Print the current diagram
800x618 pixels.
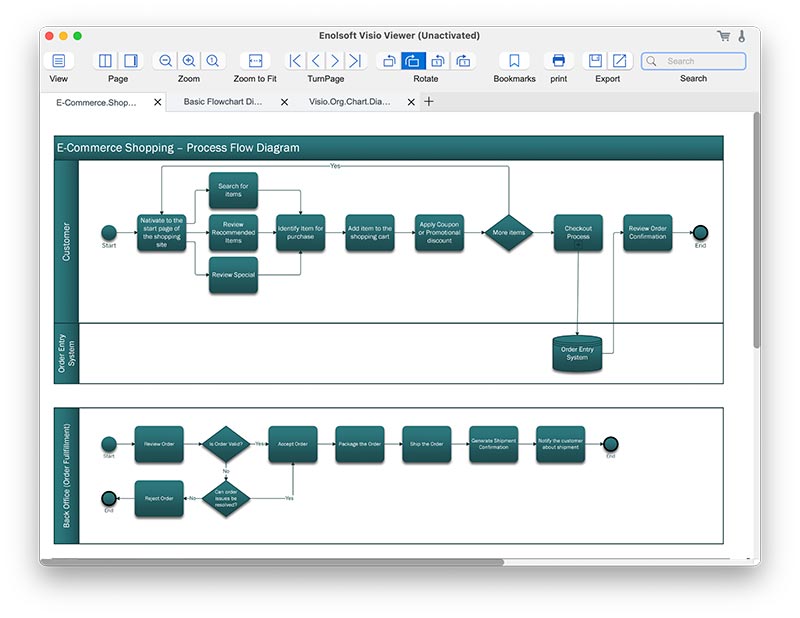coord(559,61)
